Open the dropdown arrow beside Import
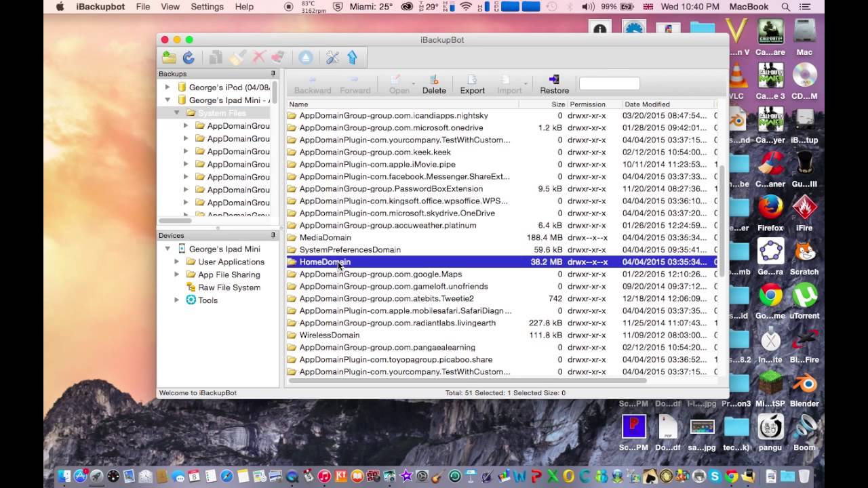The image size is (868, 488). (x=526, y=84)
